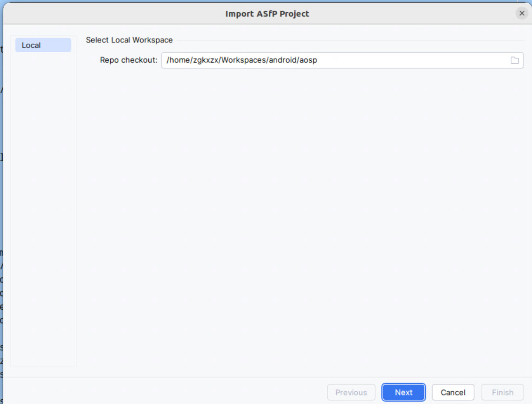532x404 pixels.
Task: Click the "Select Local Workspace" heading
Action: pos(129,40)
